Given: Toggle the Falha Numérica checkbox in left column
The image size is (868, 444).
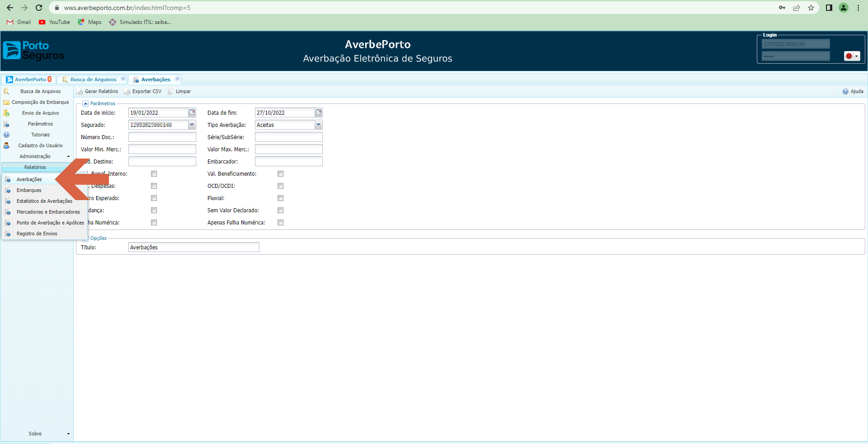Looking at the screenshot, I should (154, 223).
